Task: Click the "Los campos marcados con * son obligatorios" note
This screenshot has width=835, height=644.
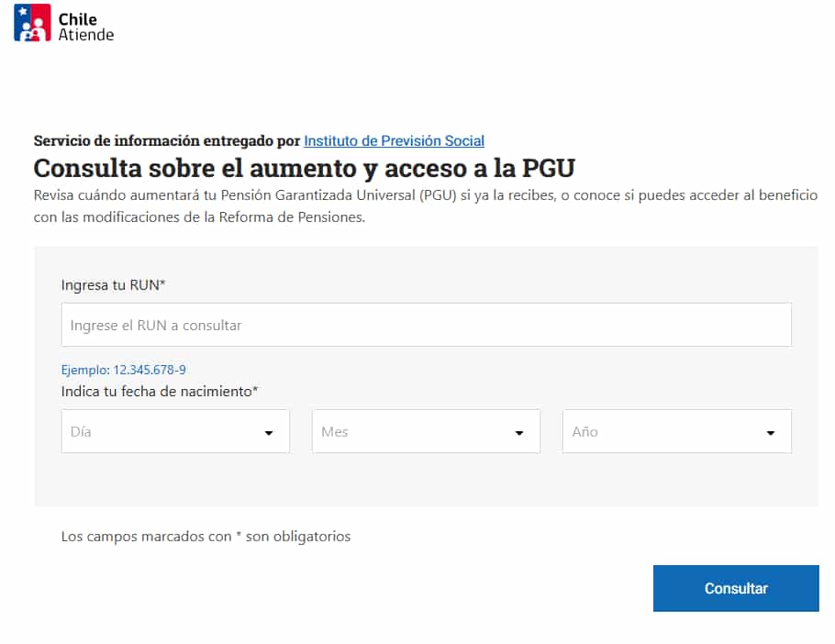Action: [206, 537]
